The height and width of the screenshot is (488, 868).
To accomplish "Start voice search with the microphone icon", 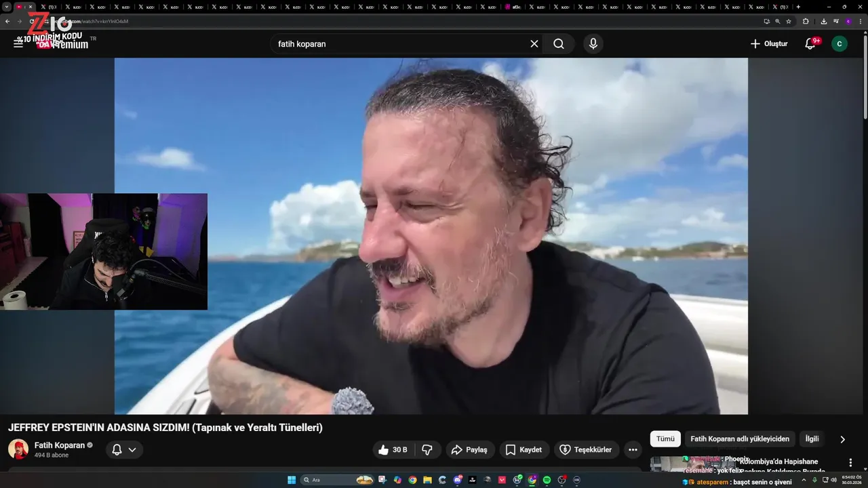I will (x=593, y=43).
